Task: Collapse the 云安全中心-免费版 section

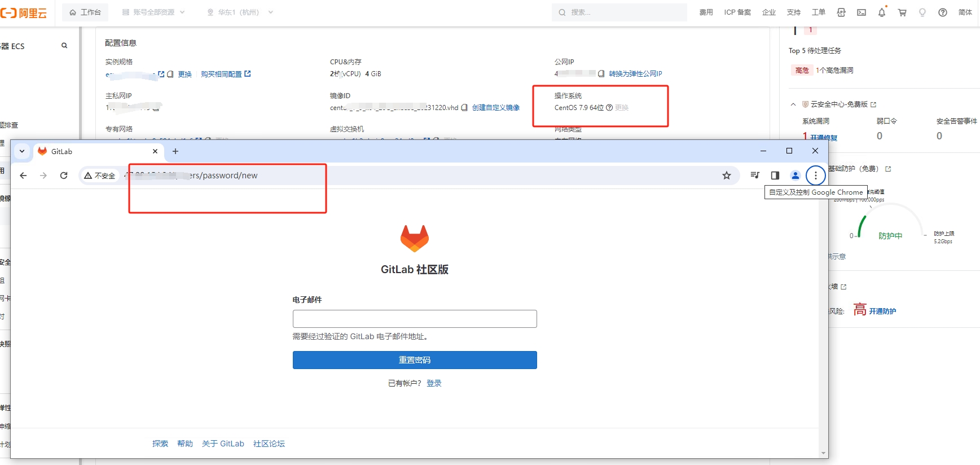Action: pyautogui.click(x=793, y=104)
